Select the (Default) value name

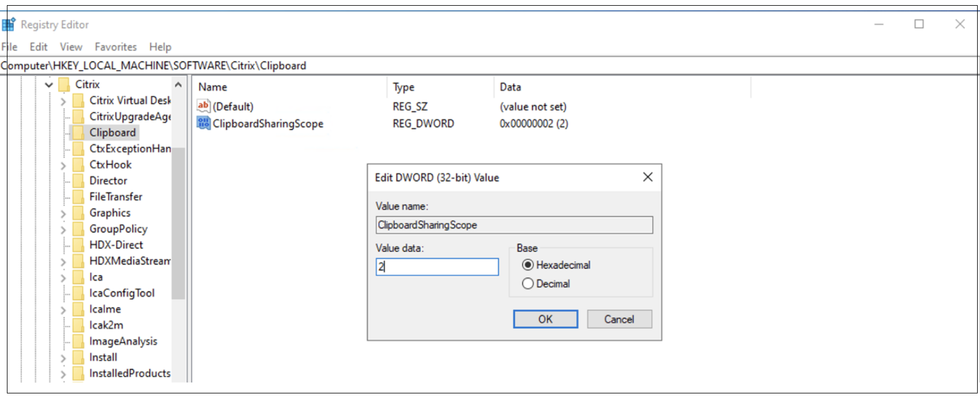[x=233, y=107]
